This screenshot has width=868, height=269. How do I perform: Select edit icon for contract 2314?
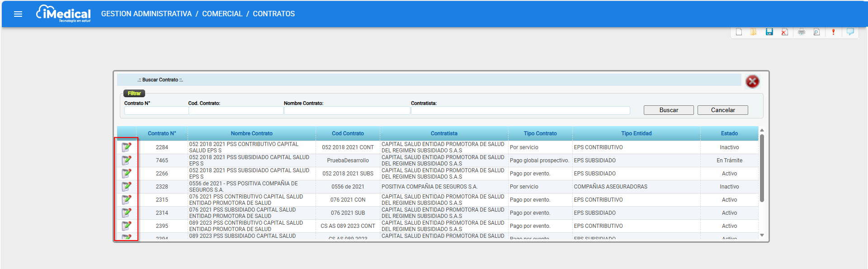[x=127, y=212]
